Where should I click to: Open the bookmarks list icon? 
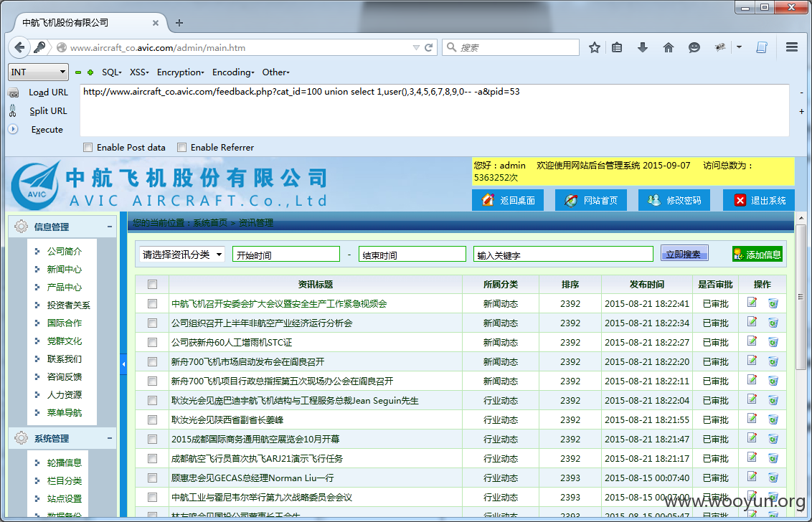[x=617, y=47]
